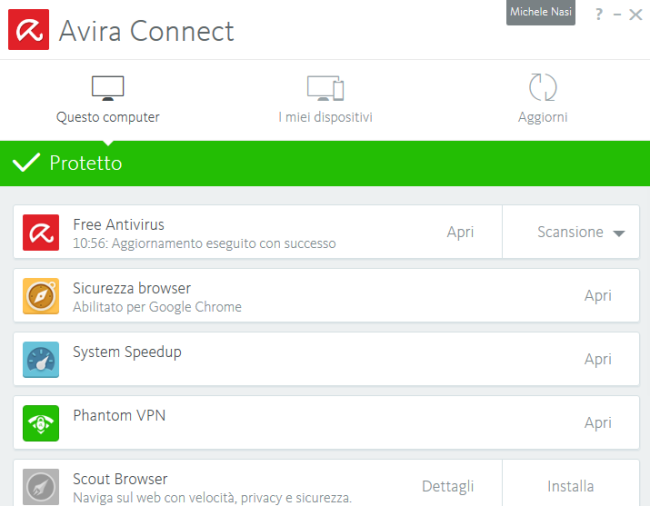
Task: Click 'Naviga sul web con velocità' description
Action: (212, 497)
